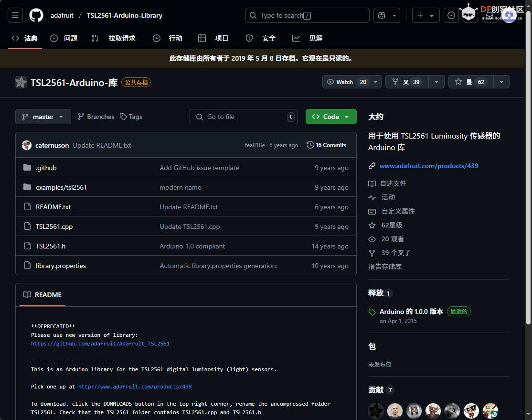
Task: Expand the Watch notifications dropdown arrow
Action: coord(375,82)
